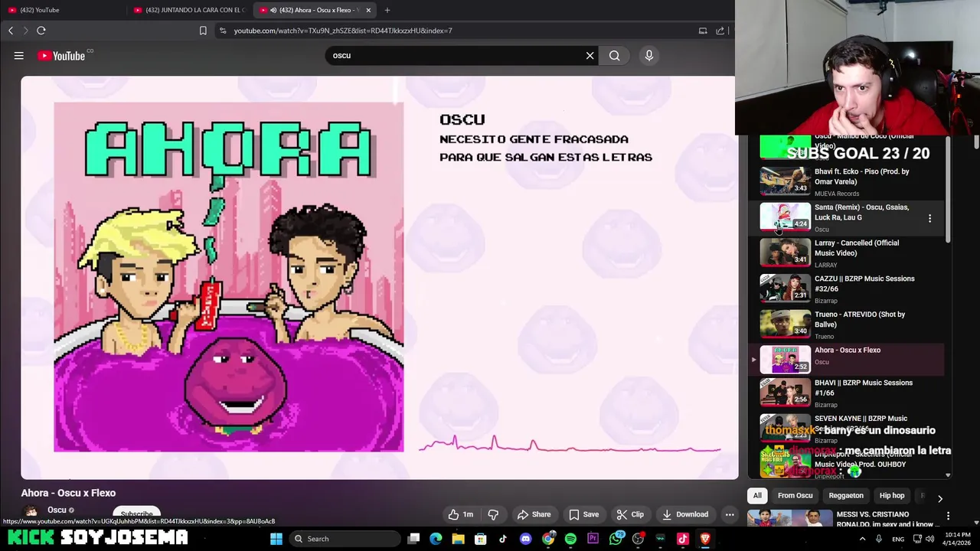Dislike the video with thumbs down
The height and width of the screenshot is (551, 980).
coord(493,514)
